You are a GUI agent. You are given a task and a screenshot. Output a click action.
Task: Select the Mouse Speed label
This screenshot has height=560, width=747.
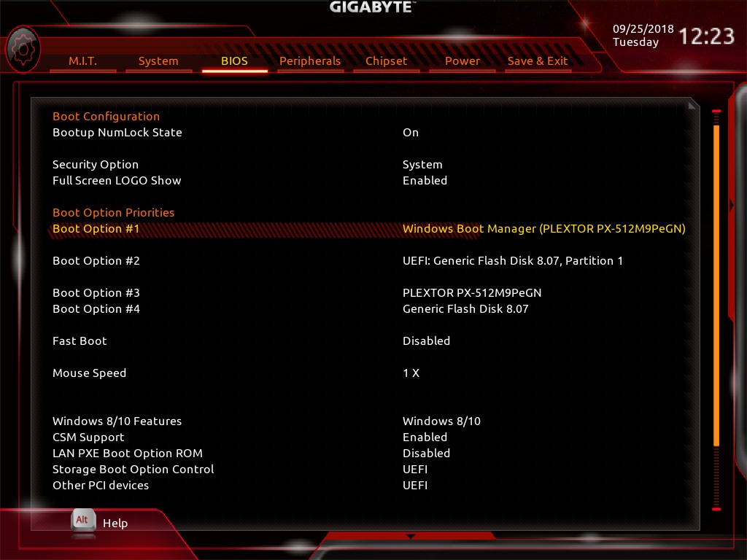[x=90, y=373]
